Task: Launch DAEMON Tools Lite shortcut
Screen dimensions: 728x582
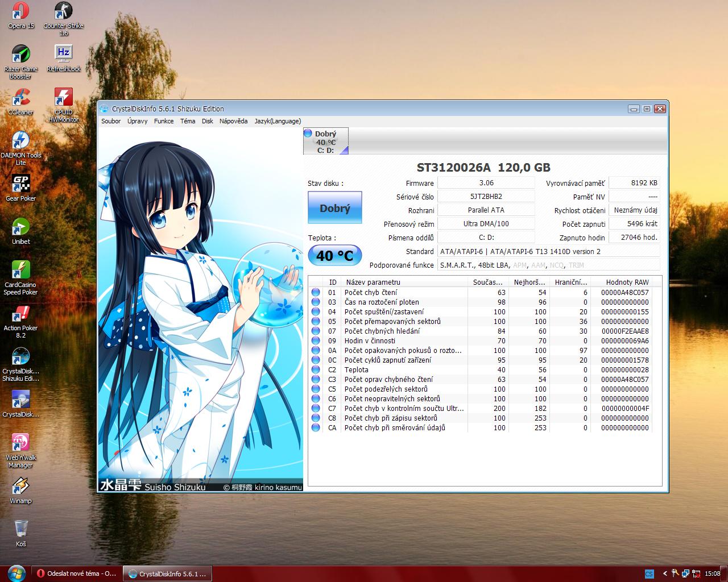Action: (x=20, y=142)
